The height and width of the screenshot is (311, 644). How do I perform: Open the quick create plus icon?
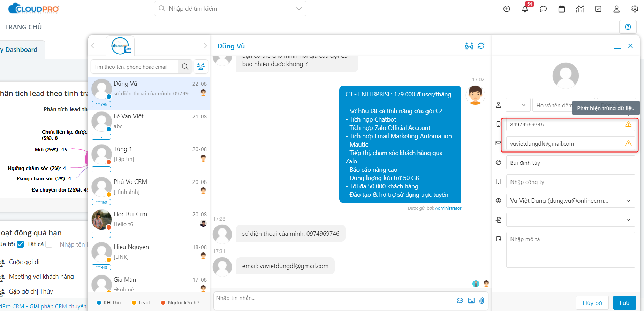[507, 9]
